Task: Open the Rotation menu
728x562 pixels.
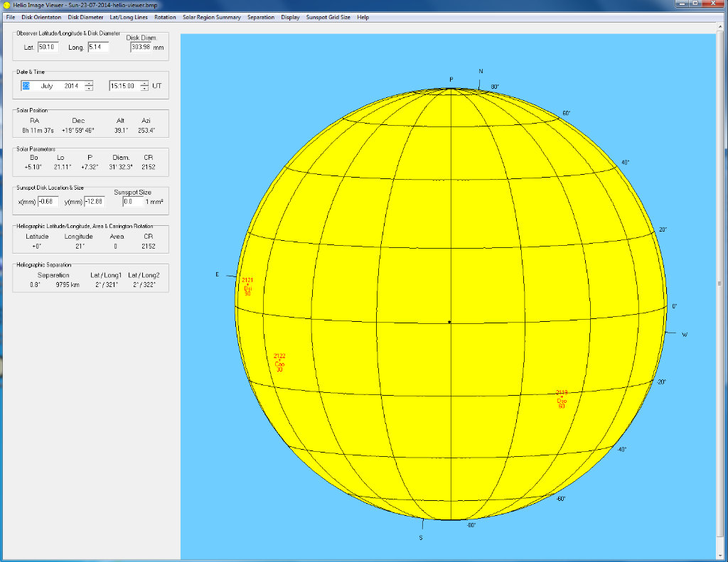Action: click(x=165, y=17)
